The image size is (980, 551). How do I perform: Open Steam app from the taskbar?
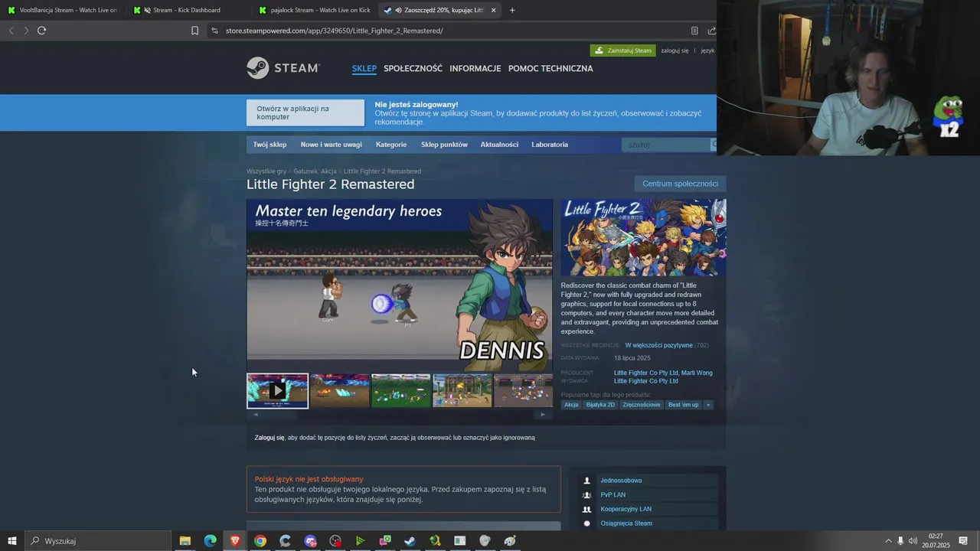[410, 541]
